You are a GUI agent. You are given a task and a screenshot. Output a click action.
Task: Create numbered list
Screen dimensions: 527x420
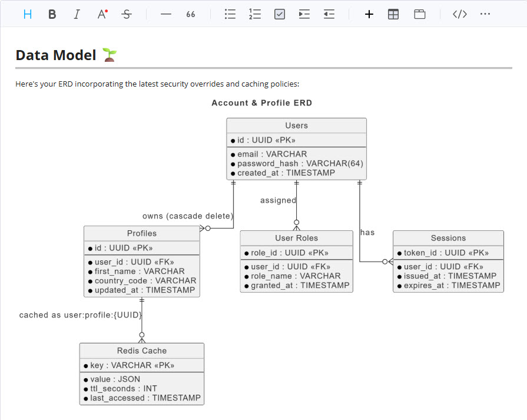click(255, 14)
